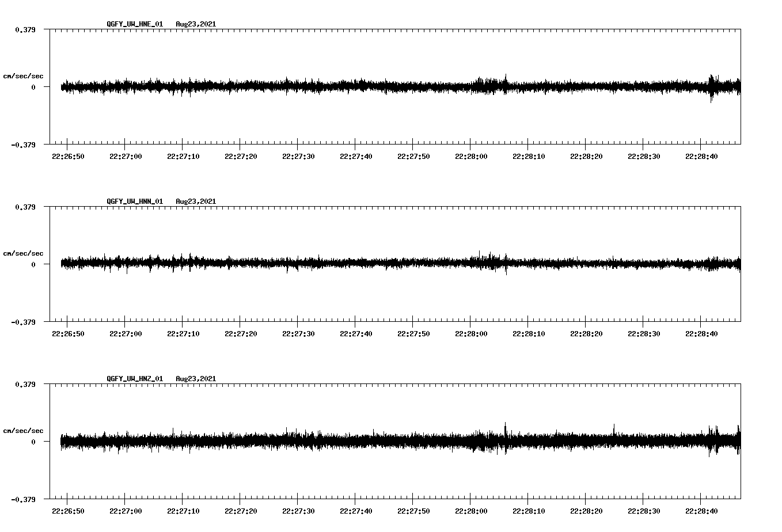Click time label 22:28:30 under HNZ plot
782x532 pixels.
(644, 511)
